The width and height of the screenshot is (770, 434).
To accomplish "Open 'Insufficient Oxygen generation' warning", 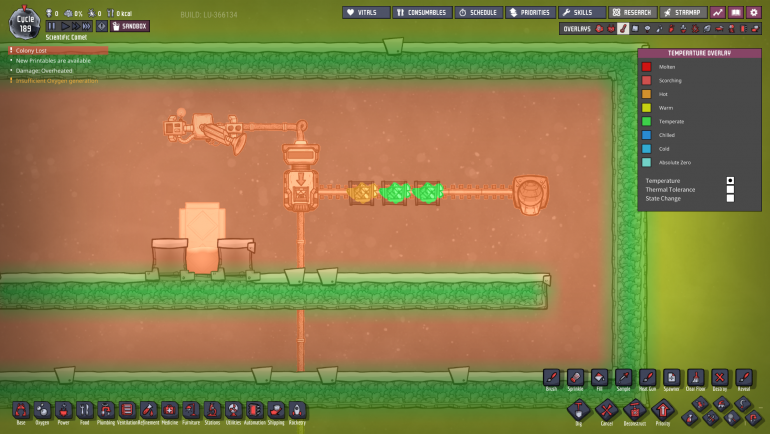I will tap(56, 81).
